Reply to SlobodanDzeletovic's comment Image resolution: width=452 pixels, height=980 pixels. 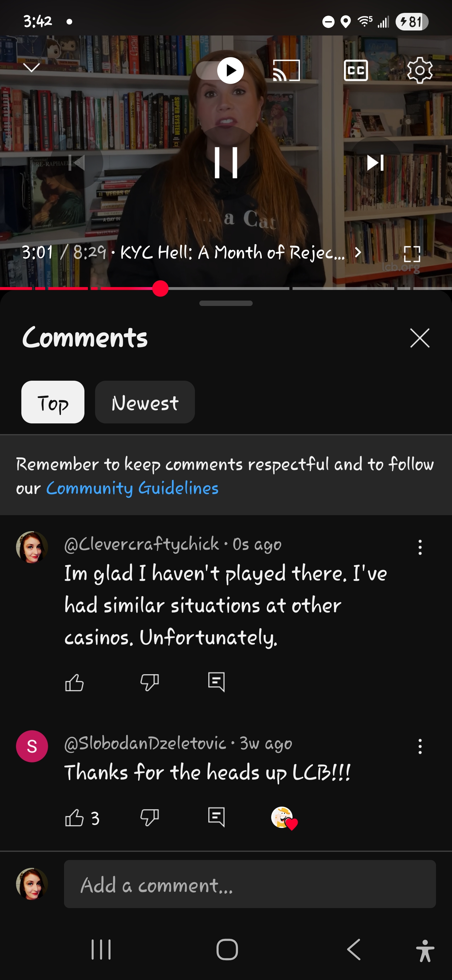217,817
